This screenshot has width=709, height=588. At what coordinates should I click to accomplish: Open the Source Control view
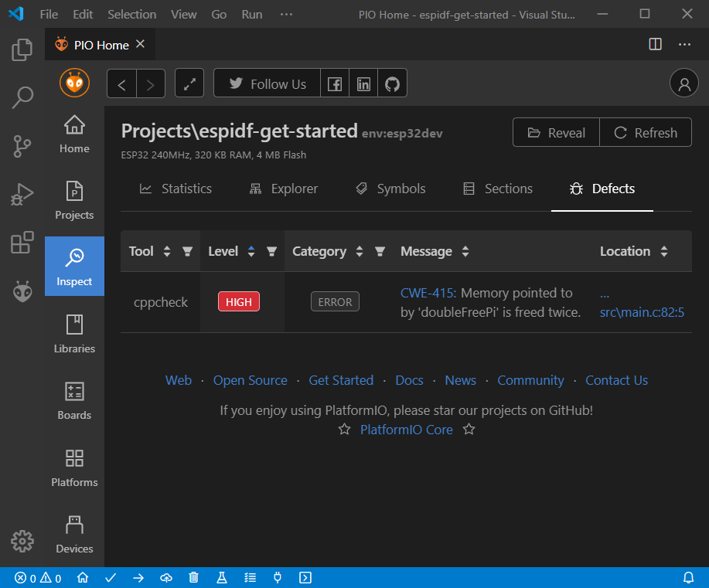point(22,146)
